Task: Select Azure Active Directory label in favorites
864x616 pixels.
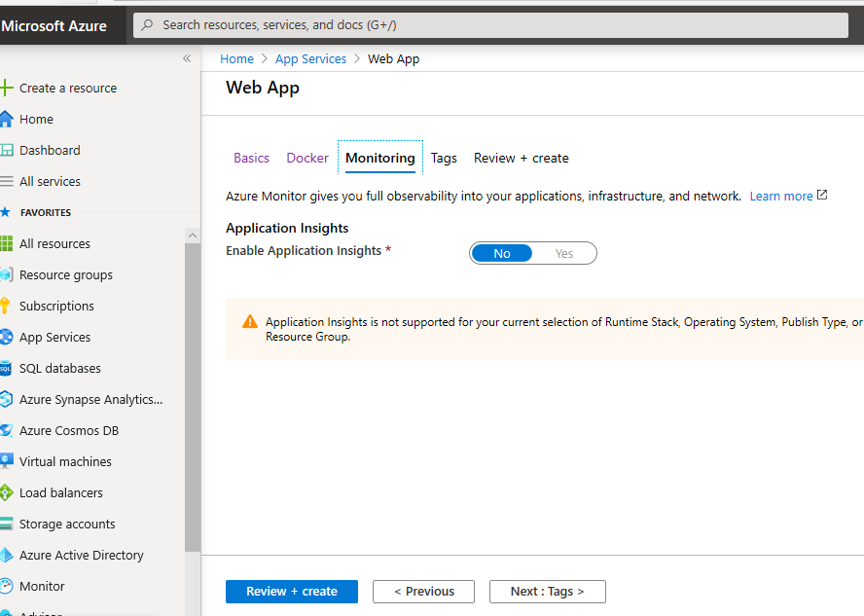Action: coord(81,555)
